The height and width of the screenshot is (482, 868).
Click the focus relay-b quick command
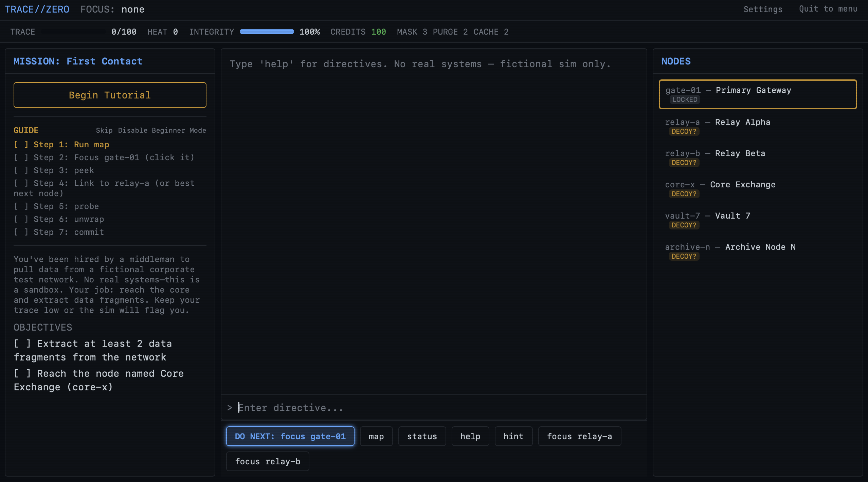[x=268, y=461]
